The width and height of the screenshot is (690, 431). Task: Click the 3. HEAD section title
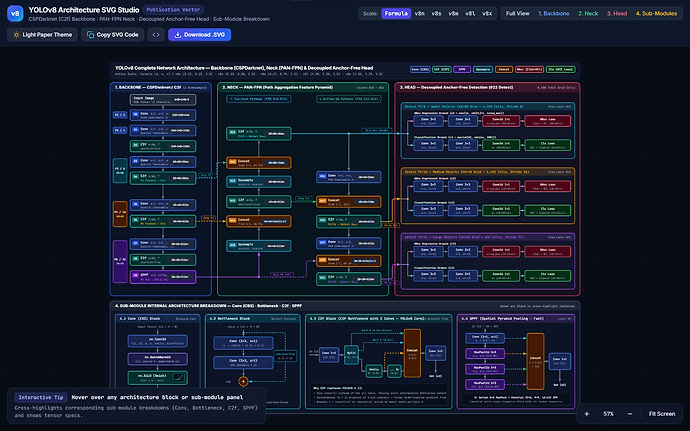(x=456, y=88)
